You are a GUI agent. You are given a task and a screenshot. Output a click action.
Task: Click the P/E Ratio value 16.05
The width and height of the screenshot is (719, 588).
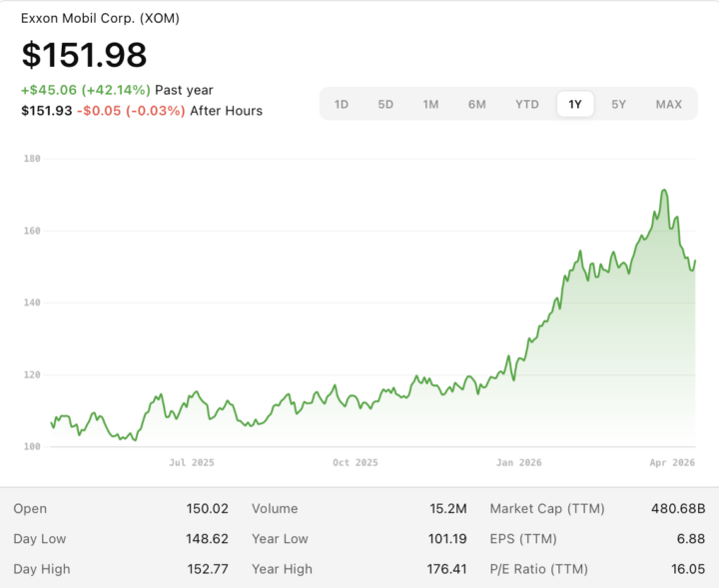(688, 569)
